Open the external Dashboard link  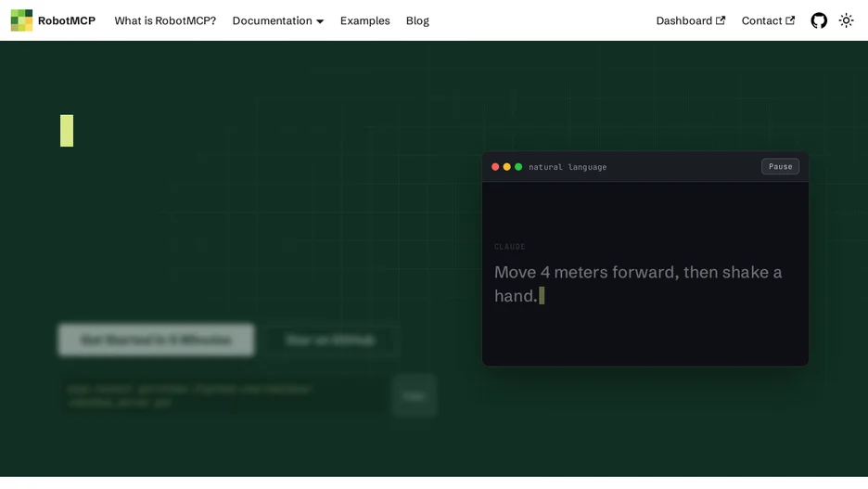pyautogui.click(x=690, y=20)
